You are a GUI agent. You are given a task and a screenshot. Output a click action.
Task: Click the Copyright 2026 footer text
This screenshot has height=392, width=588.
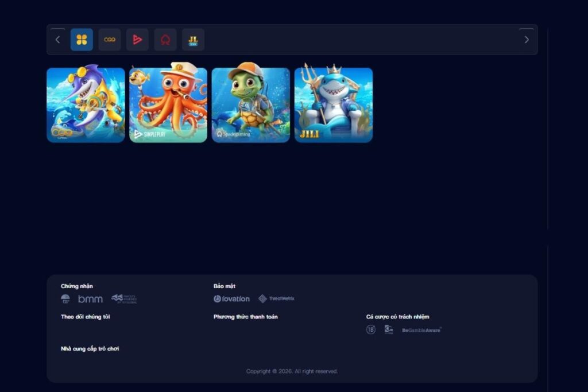pyautogui.click(x=292, y=371)
